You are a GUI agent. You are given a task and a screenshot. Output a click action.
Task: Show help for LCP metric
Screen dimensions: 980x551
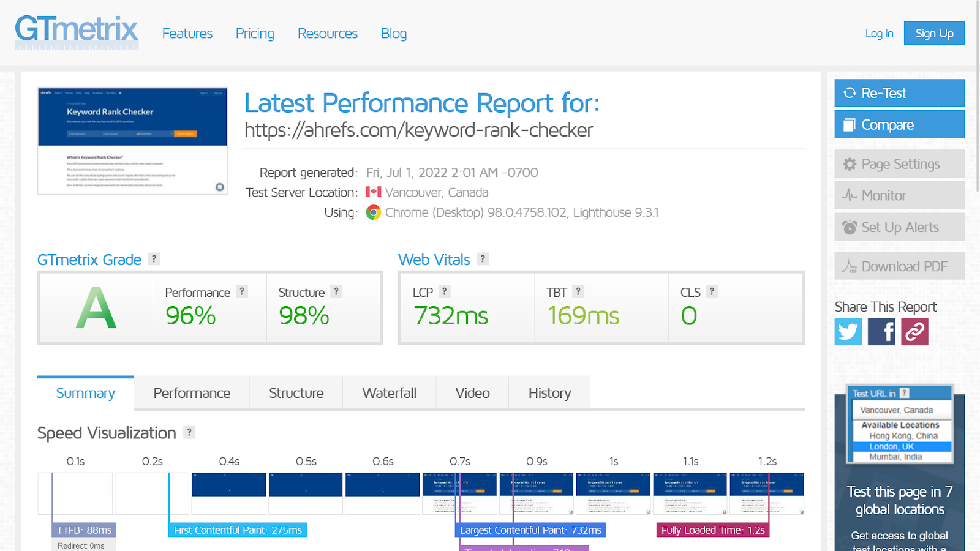[x=445, y=291]
